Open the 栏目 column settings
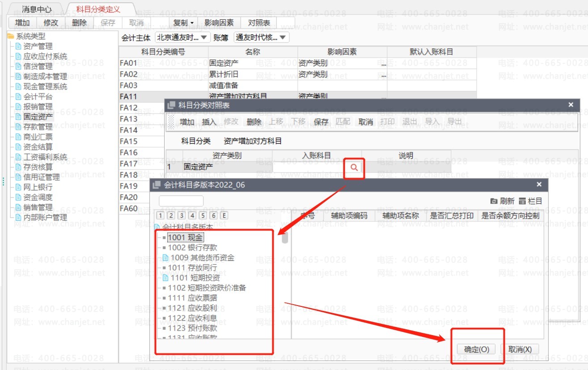This screenshot has width=588, height=370. pyautogui.click(x=530, y=201)
